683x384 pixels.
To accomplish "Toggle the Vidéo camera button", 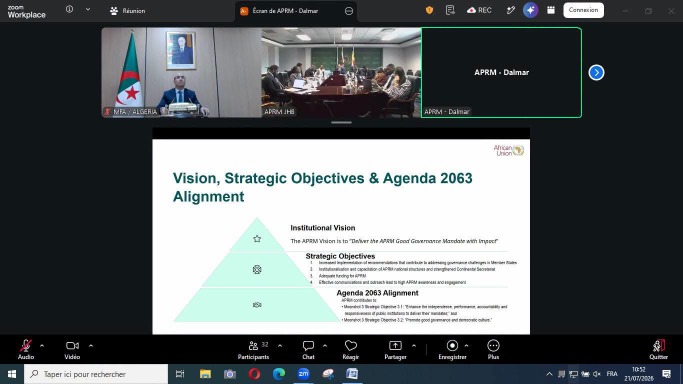I will click(x=72, y=350).
